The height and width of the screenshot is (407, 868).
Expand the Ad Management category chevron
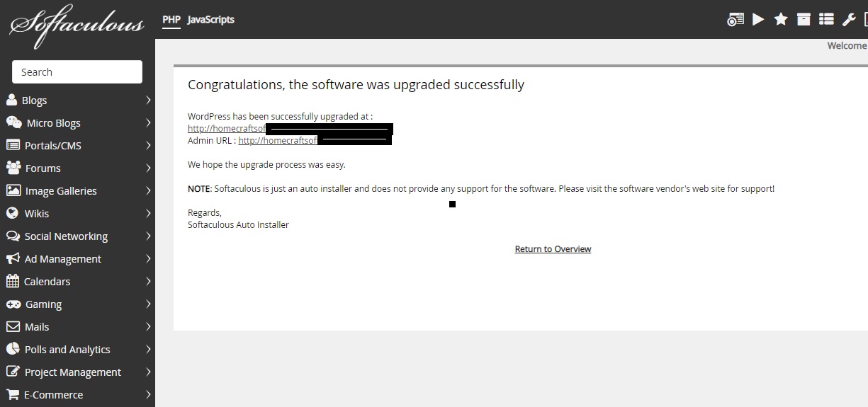click(x=148, y=258)
